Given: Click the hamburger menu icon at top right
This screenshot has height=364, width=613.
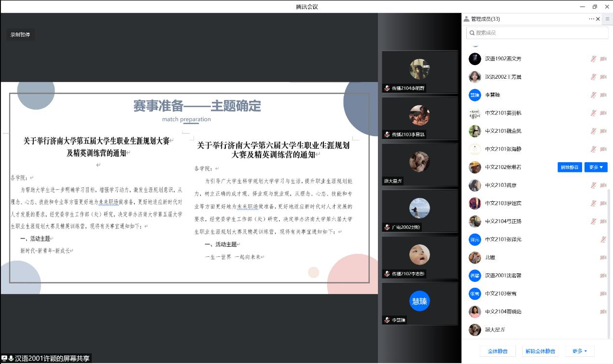Looking at the screenshot, I should pyautogui.click(x=607, y=19).
